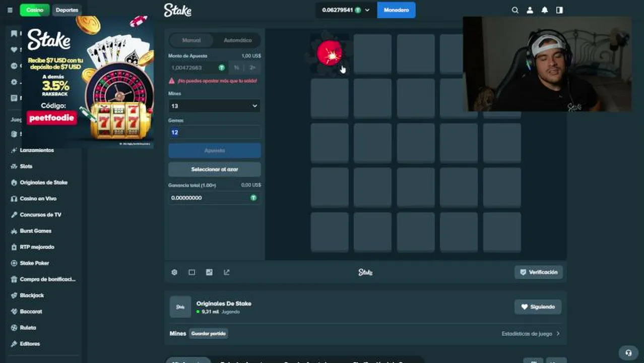
Task: Click the gift icon for Compra de bonificaciones
Action: point(14,279)
